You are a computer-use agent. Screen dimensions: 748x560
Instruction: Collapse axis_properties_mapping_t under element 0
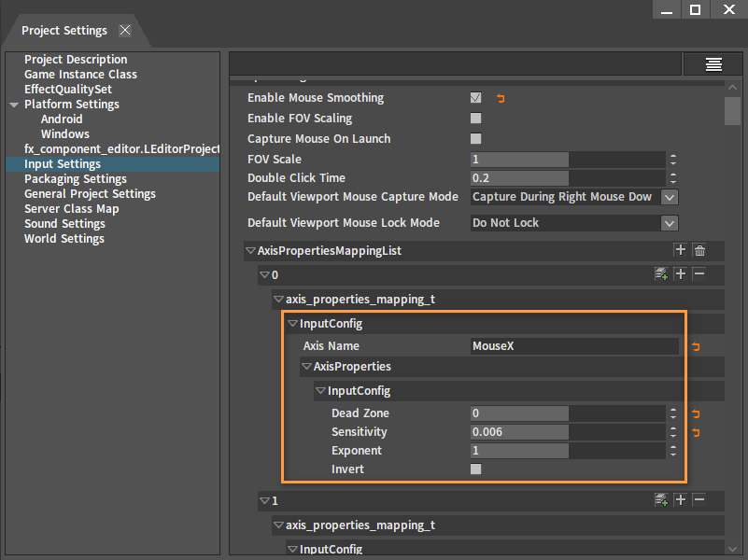(x=278, y=299)
